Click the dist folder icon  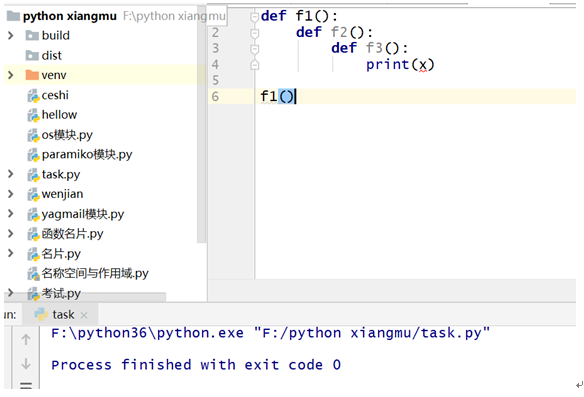(32, 55)
